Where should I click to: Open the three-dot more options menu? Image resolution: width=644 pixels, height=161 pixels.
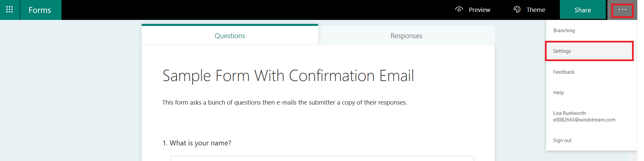pos(622,10)
